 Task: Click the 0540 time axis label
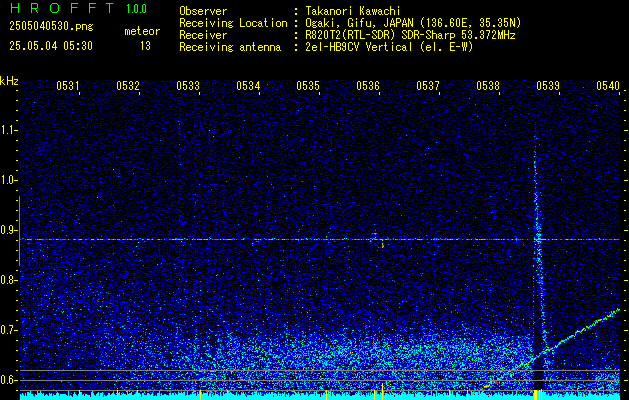[608, 85]
